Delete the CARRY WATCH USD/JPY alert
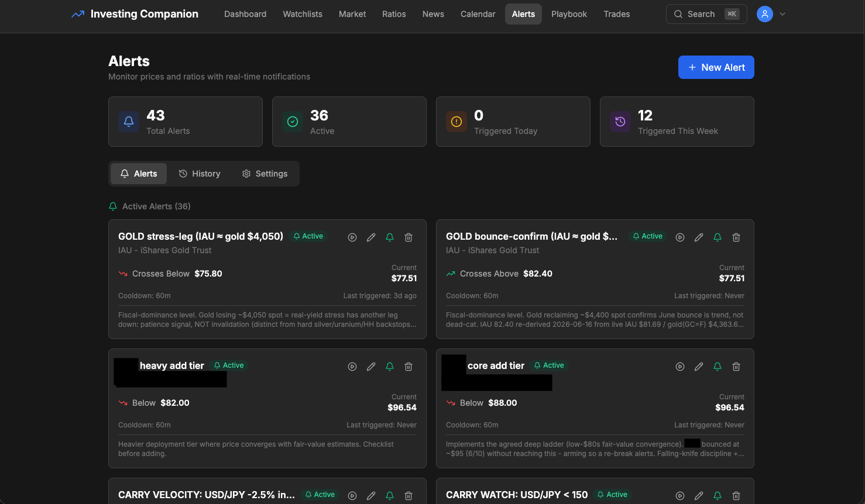Viewport: 865px width, 504px height. [x=736, y=496]
